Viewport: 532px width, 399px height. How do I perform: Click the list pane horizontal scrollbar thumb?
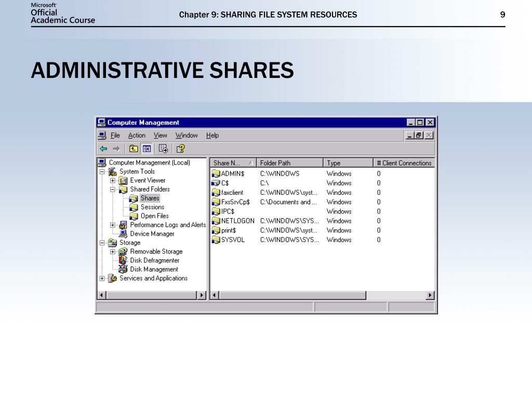click(x=292, y=295)
